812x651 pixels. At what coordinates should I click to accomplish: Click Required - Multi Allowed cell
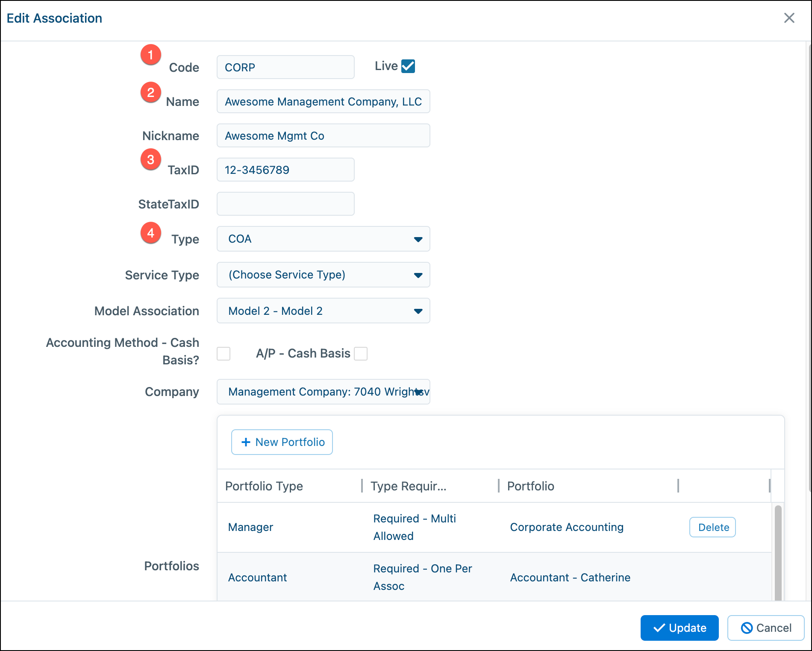(415, 527)
